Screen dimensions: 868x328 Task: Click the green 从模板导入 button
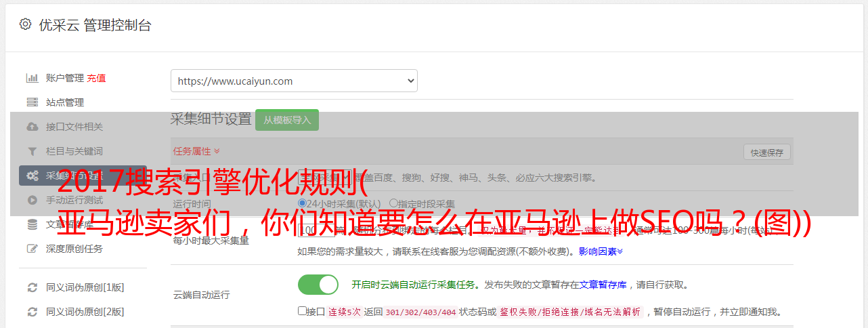coord(287,120)
